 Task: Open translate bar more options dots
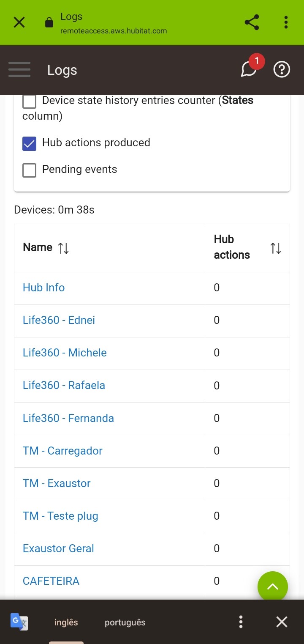point(241,622)
